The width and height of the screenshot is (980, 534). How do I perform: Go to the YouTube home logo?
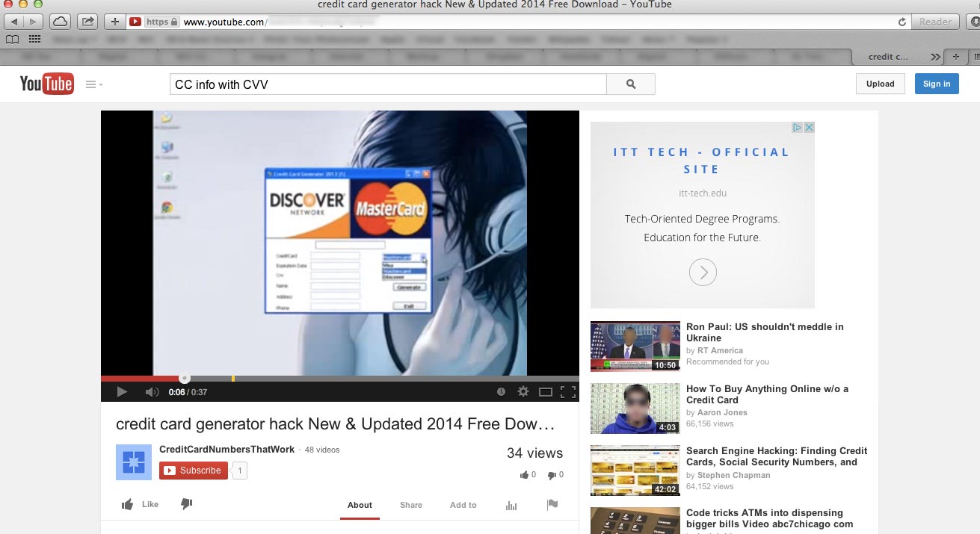(46, 84)
